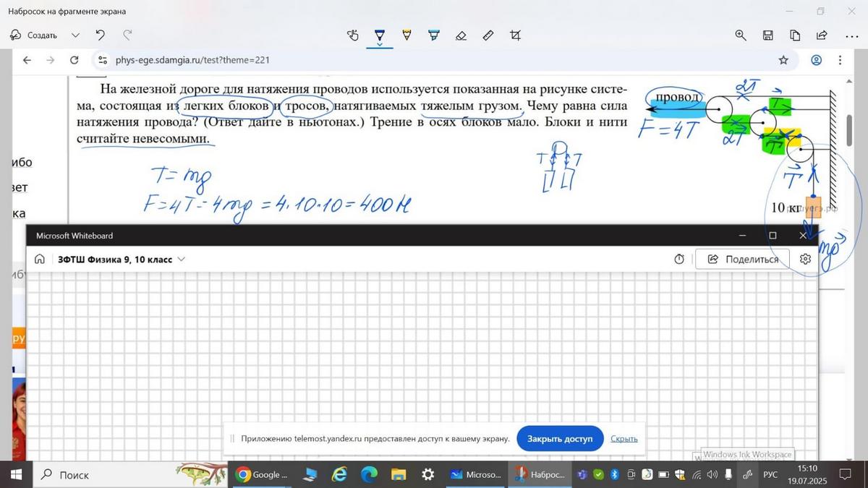
Task: Expand the ЗФТШ Физика 9, 10 класс dropdown
Action: pos(181,259)
